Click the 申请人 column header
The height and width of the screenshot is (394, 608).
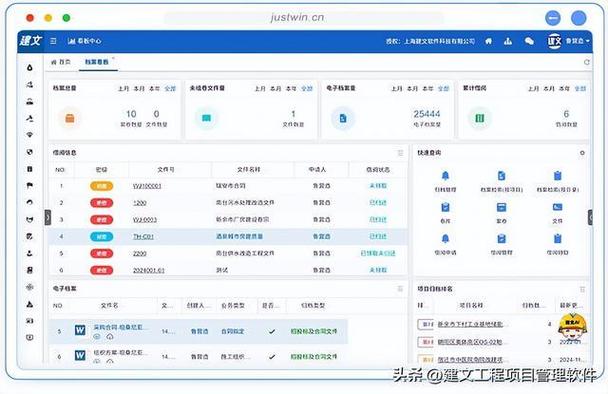(317, 169)
